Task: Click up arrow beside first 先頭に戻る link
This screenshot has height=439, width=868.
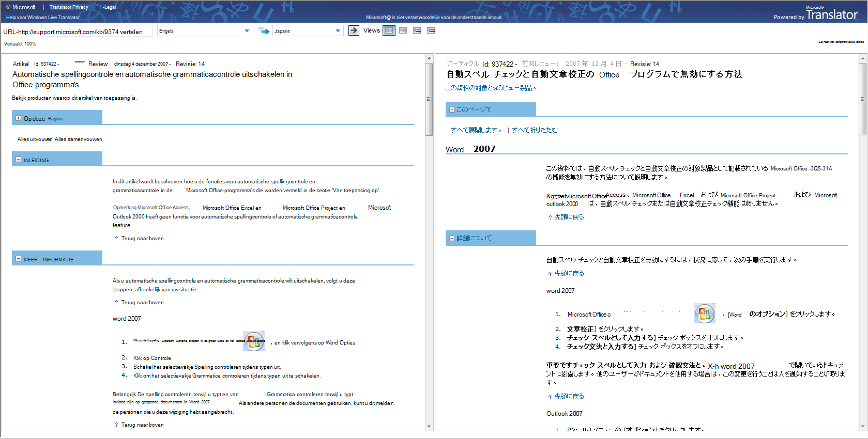Action: 550,217
